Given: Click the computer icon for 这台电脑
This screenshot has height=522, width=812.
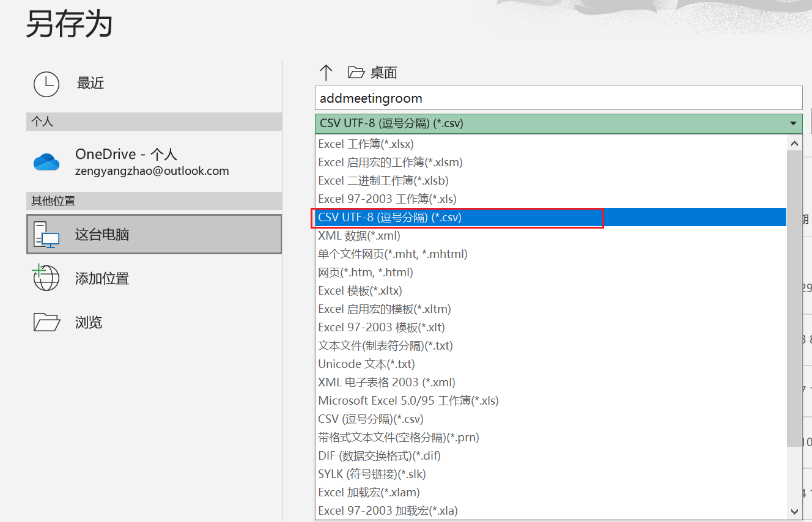Looking at the screenshot, I should [46, 235].
